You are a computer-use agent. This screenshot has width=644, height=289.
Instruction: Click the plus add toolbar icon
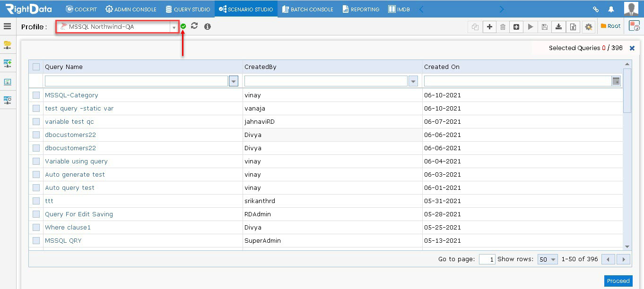[489, 27]
